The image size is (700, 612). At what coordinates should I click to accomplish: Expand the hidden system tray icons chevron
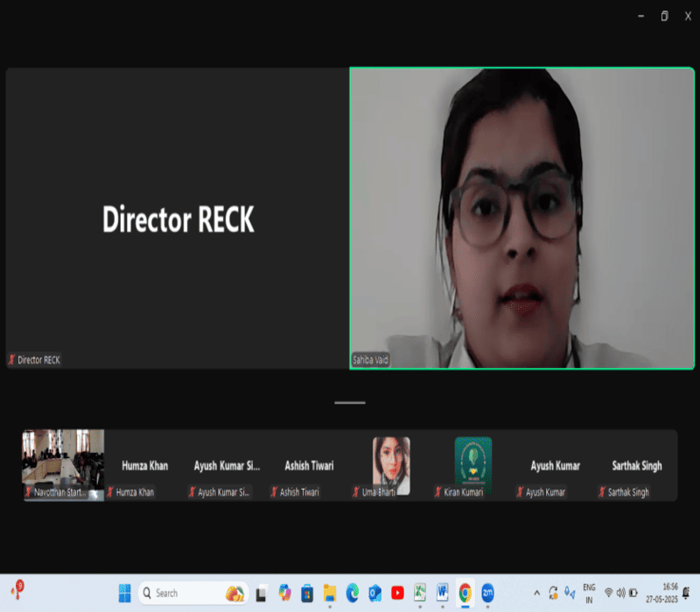point(537,593)
